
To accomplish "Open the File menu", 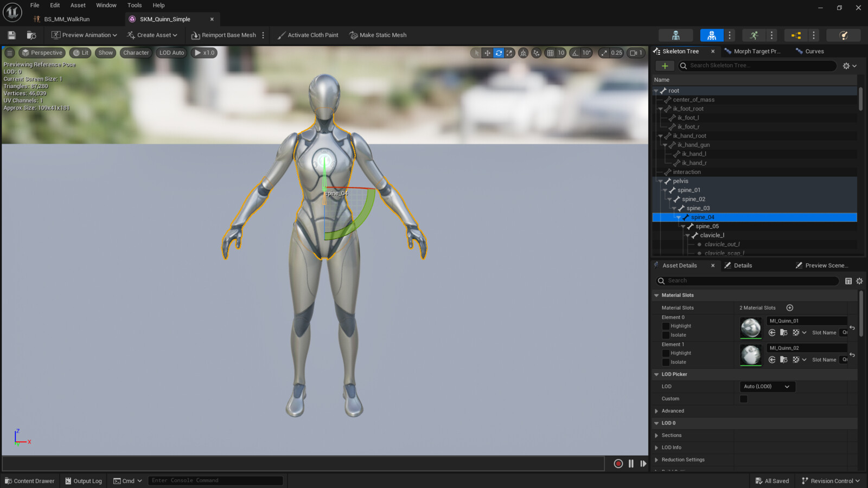I will pyautogui.click(x=35, y=5).
